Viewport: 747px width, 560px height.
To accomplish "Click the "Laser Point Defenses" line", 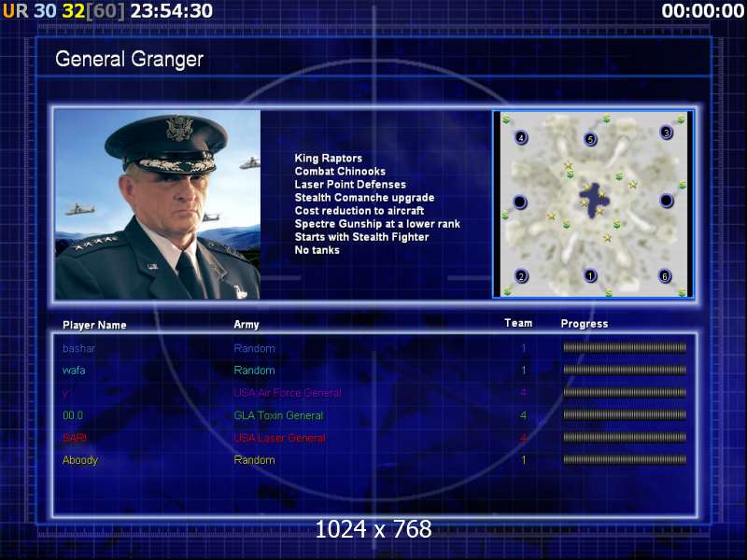I will pos(350,184).
